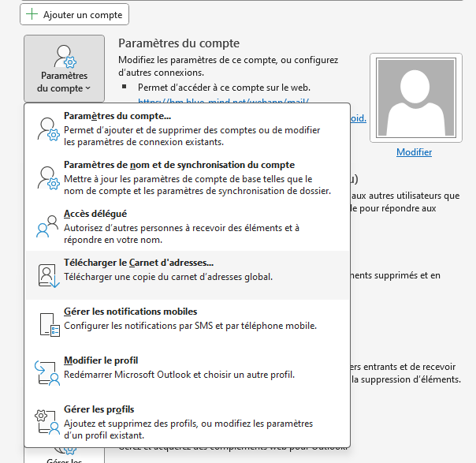Click the Modifier link under the profile picture
Image resolution: width=476 pixels, height=463 pixels.
414,152
